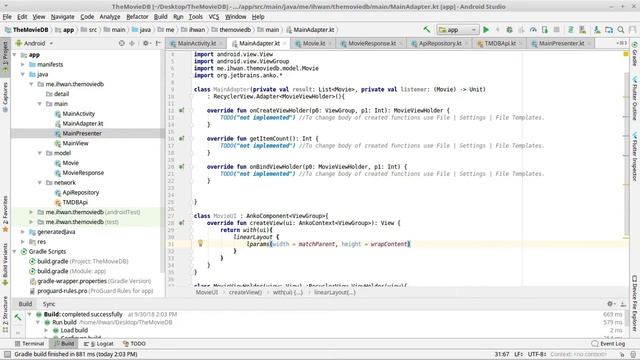This screenshot has width=640, height=360.
Task: Expand the res folder
Action: tap(23, 241)
